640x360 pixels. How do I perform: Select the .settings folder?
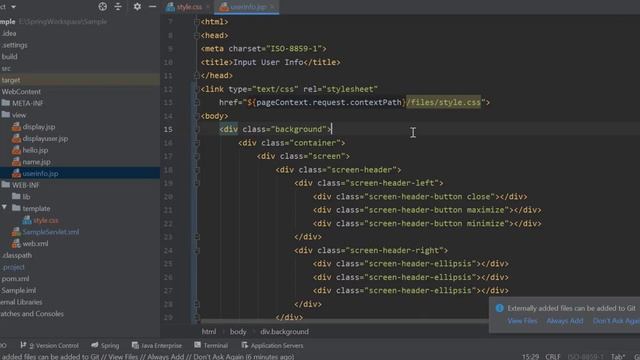[x=14, y=45]
